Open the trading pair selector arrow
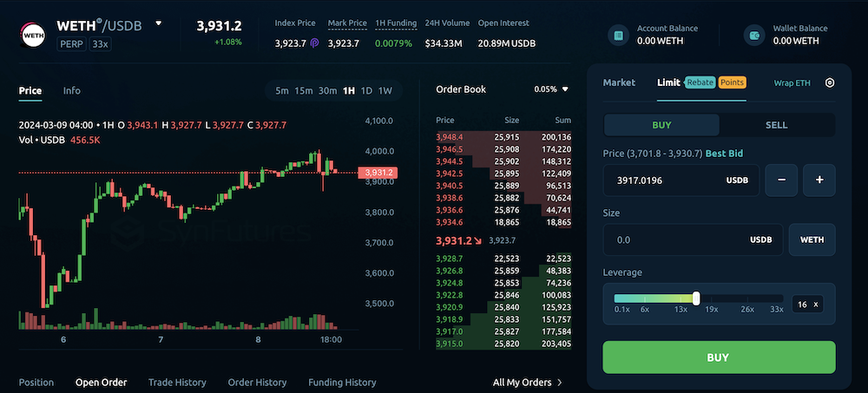868x393 pixels. pos(158,23)
